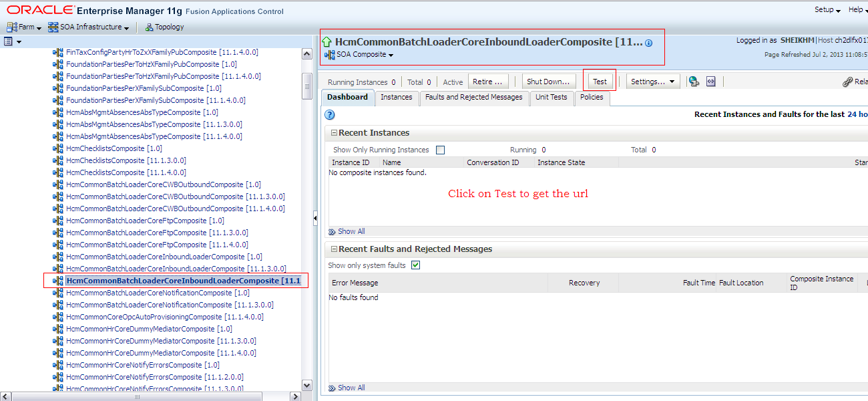Click the help question mark icon under Dashboard tab

[x=329, y=114]
